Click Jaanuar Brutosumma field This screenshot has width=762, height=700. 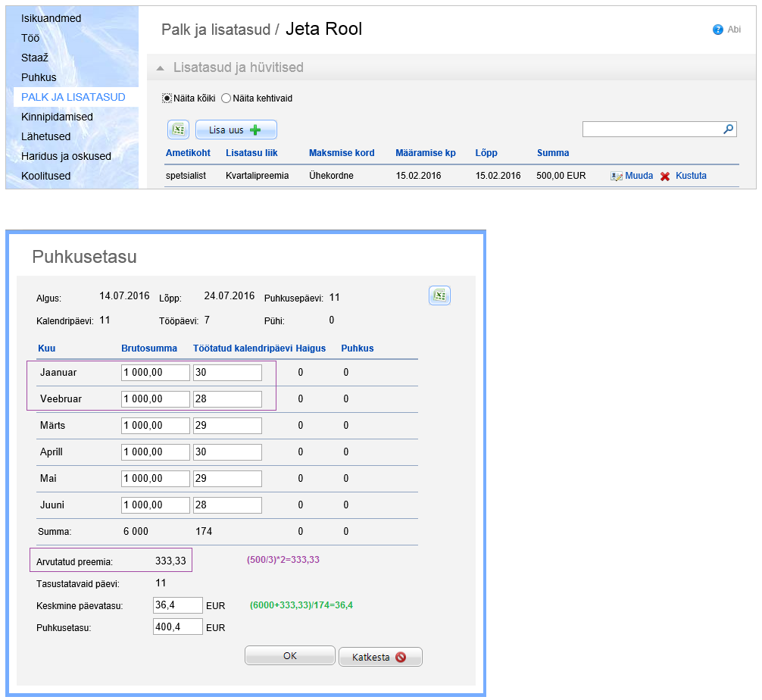[x=155, y=373]
